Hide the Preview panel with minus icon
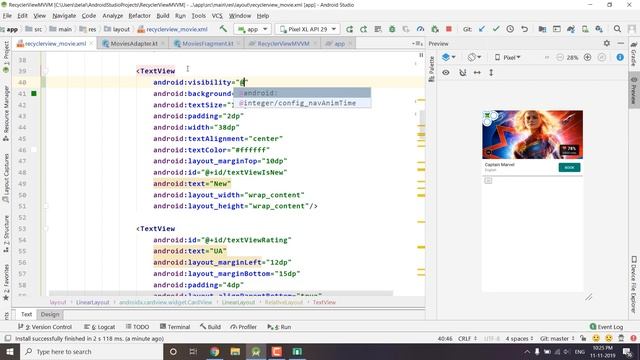The width and height of the screenshot is (640, 360). [621, 43]
